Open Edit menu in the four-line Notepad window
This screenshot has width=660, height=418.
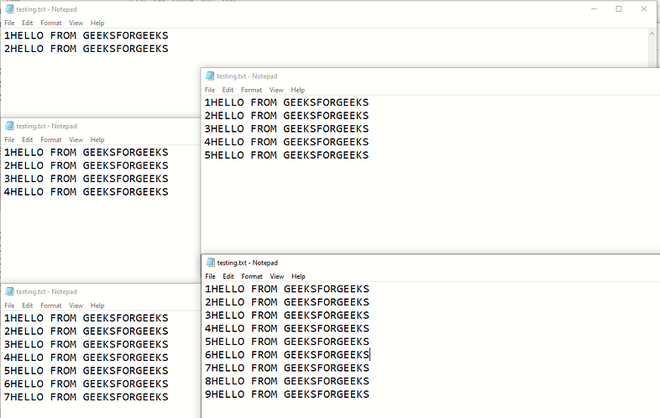point(27,140)
